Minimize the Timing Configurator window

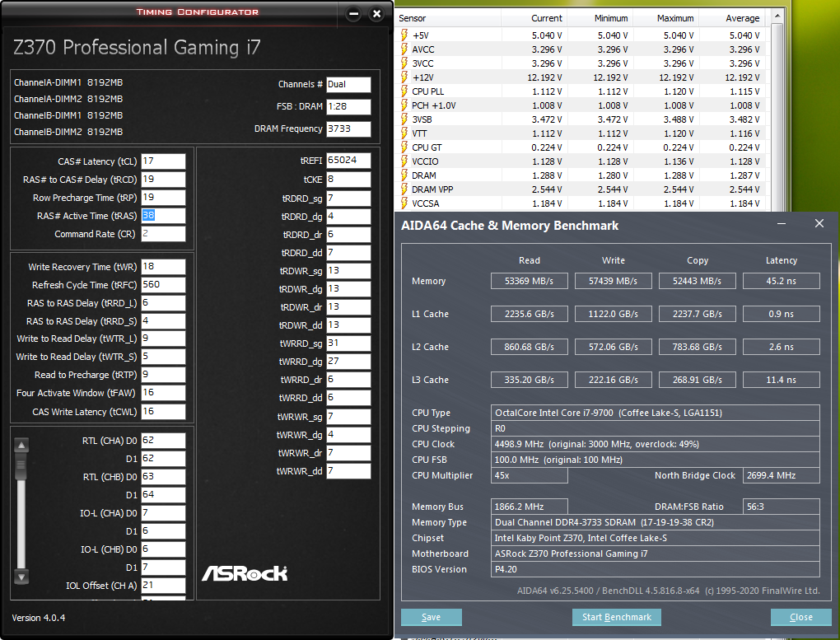(x=353, y=14)
